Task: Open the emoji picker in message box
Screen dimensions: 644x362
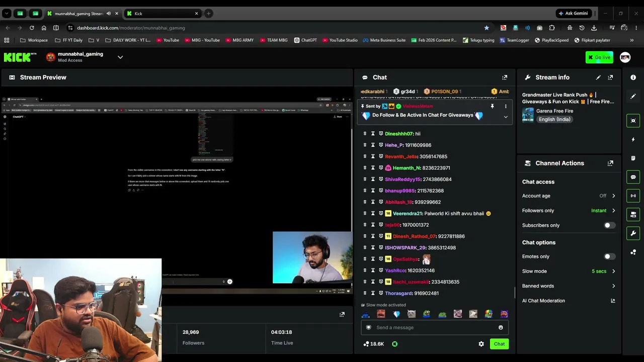Action: 501,327
